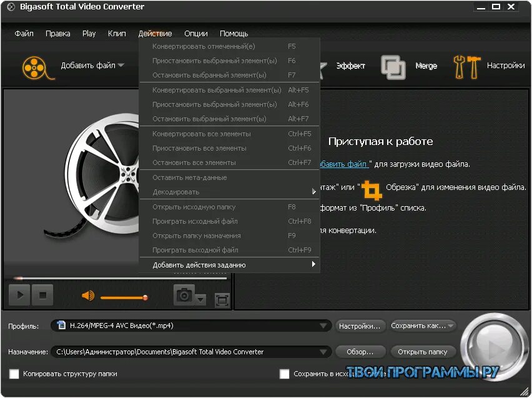Screen dimensions: 532x398
Task: Click the Добавить файл link in guide
Action: click(343, 164)
